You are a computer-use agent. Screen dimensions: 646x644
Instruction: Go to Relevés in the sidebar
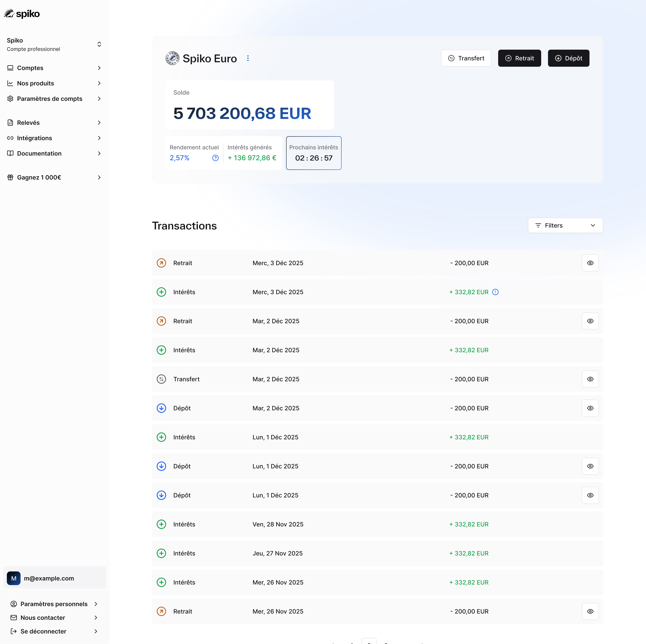coord(55,123)
